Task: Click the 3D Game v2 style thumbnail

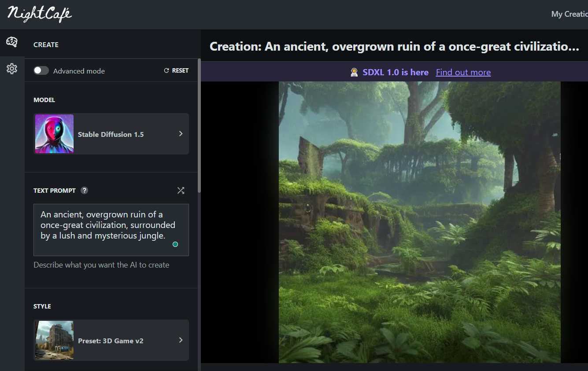Action: (x=54, y=340)
